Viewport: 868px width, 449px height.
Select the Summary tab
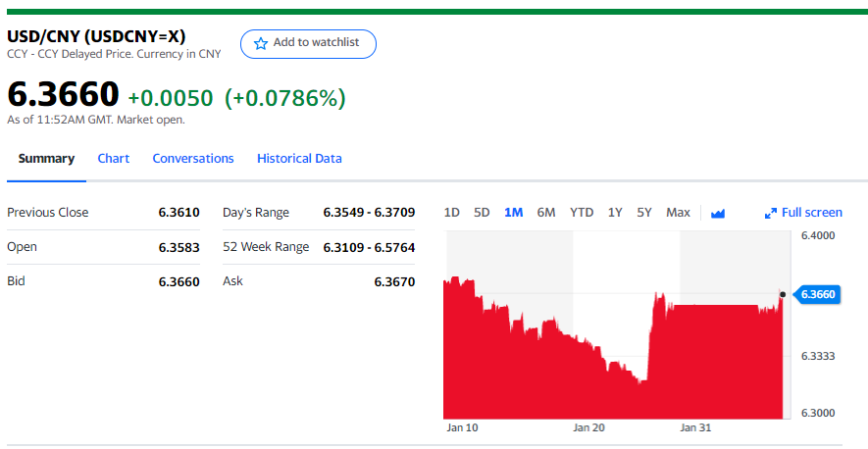click(x=46, y=159)
